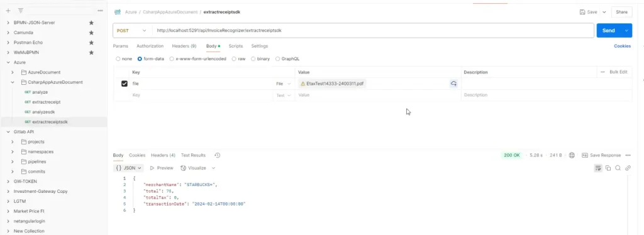Expand the JSON format dropdown
This screenshot has height=235, width=644.
pos(128,168)
